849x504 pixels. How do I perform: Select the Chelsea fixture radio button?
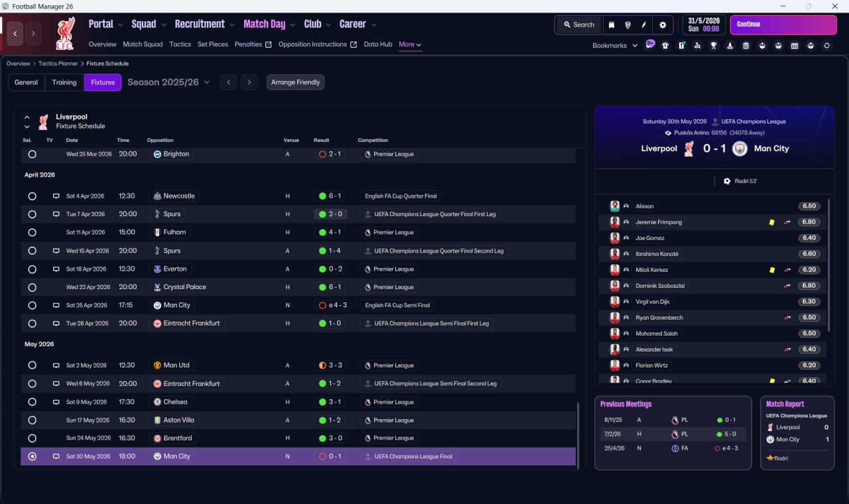[32, 402]
